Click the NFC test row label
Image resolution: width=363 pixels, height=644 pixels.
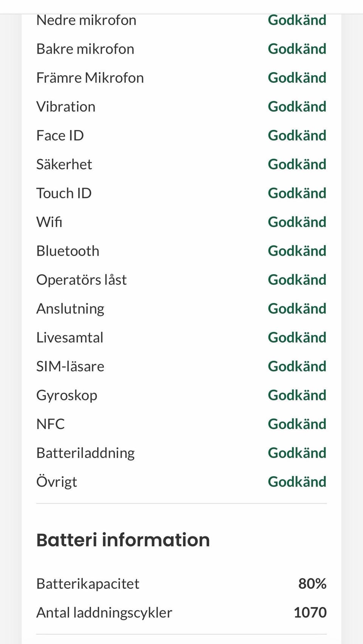[x=50, y=424]
